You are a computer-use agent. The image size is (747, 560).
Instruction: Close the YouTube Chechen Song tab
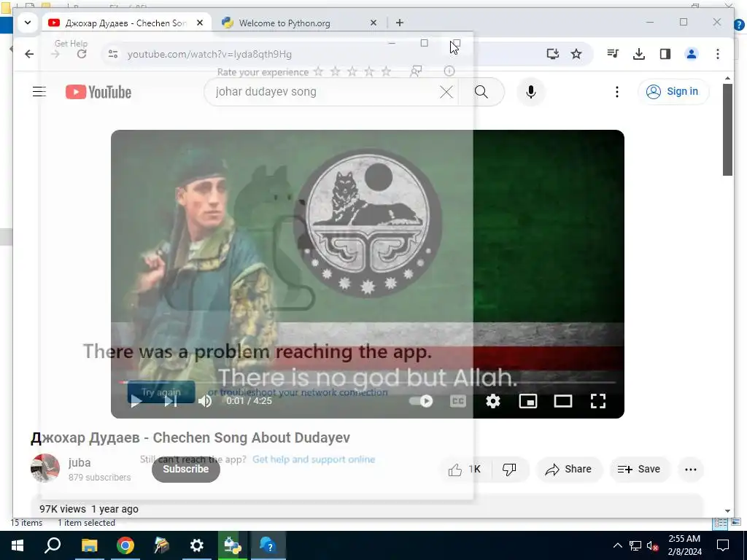(x=200, y=23)
